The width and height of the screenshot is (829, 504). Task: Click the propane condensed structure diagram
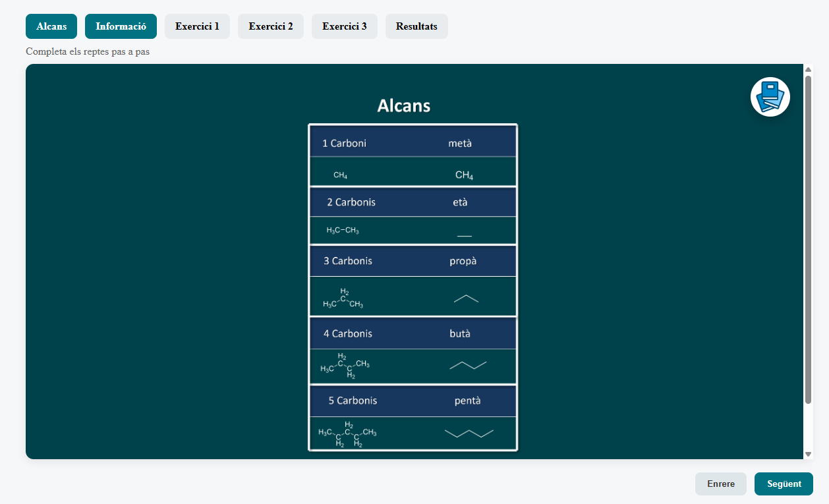[x=343, y=298]
